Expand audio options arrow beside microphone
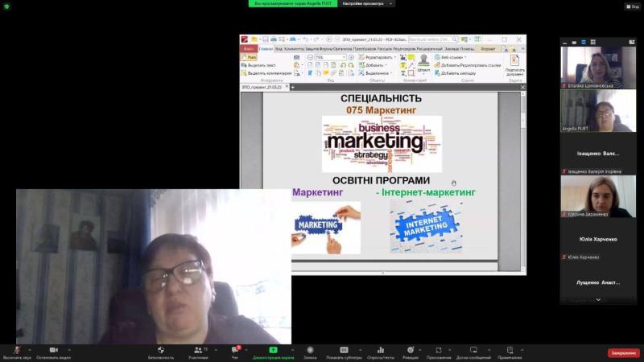Screen dimensions: 644x362 (31, 349)
